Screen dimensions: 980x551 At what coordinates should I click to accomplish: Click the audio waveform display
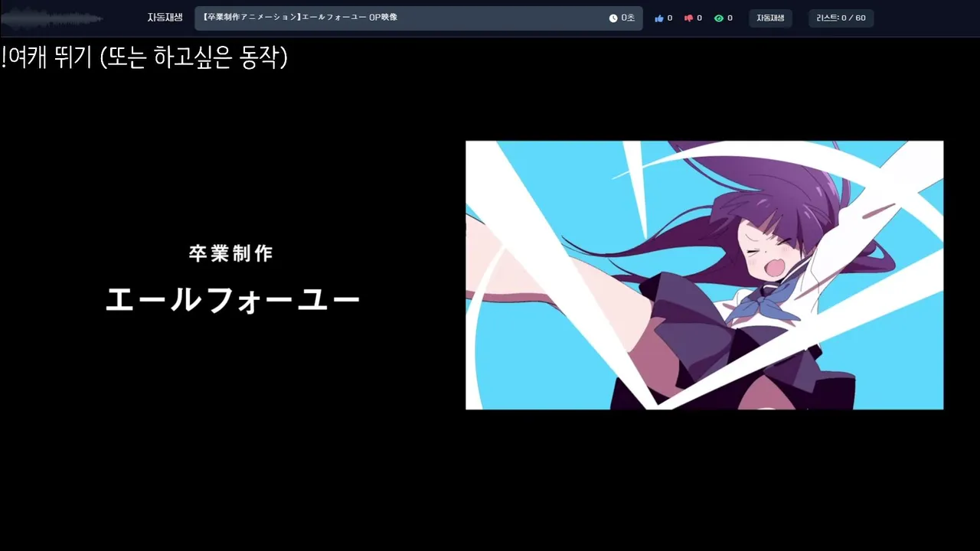52,18
